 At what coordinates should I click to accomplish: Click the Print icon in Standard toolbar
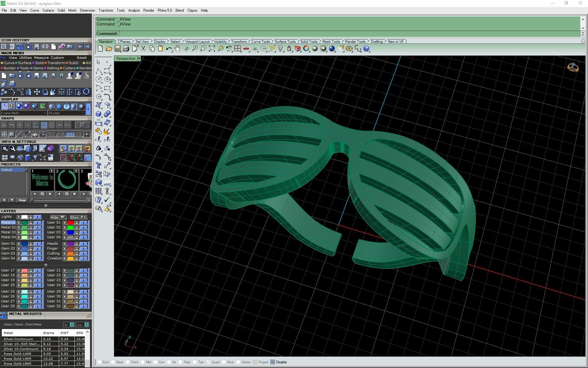pyautogui.click(x=126, y=48)
